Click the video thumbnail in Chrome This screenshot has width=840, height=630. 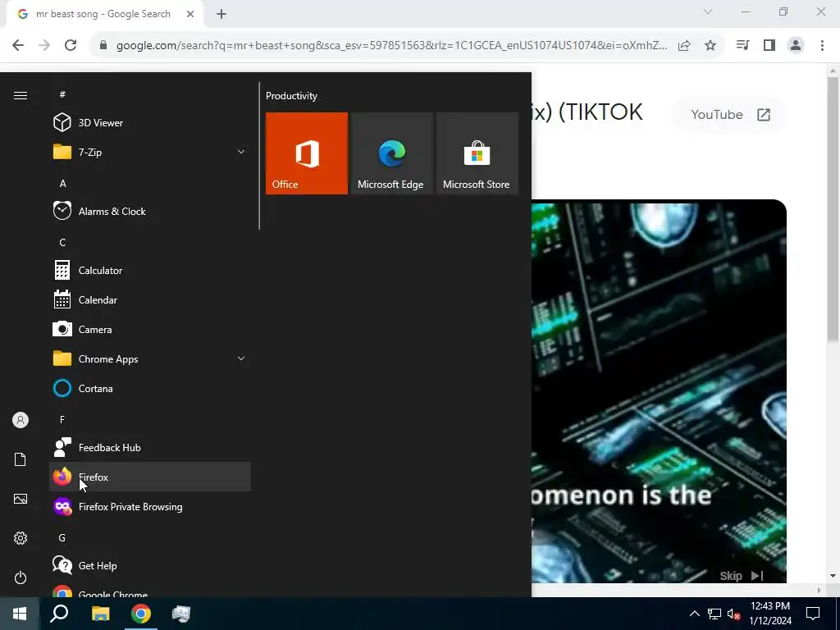coord(659,391)
